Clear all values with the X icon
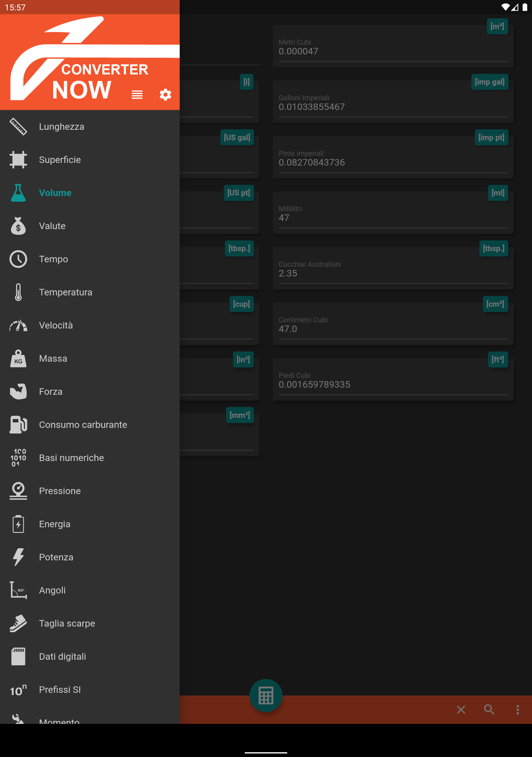This screenshot has width=532, height=757. tap(461, 709)
